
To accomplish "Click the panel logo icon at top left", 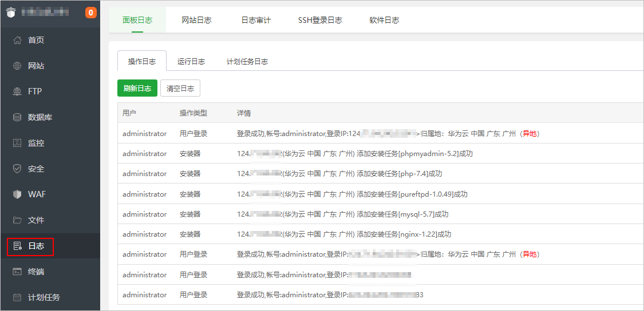I will click(11, 13).
